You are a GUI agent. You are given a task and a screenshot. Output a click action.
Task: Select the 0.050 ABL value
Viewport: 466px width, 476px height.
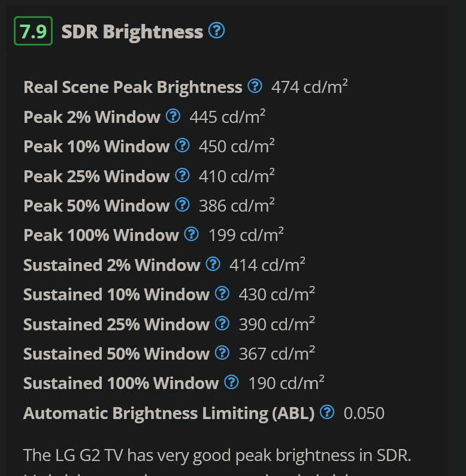pos(364,414)
